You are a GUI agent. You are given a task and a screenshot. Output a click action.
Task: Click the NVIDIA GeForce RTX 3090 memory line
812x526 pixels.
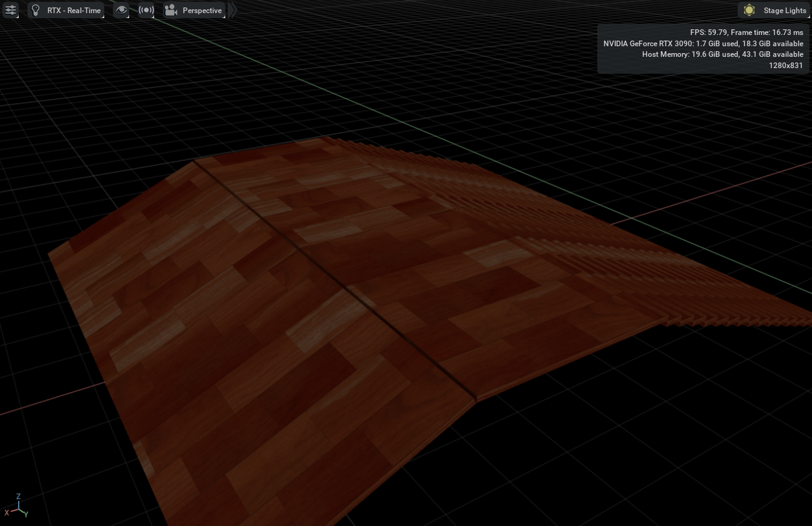(703, 43)
